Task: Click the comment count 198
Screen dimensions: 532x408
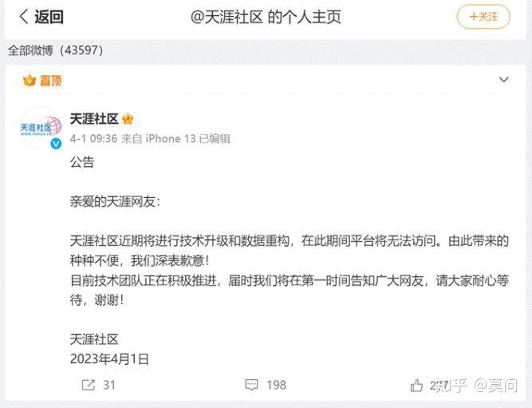Action: pyautogui.click(x=276, y=385)
